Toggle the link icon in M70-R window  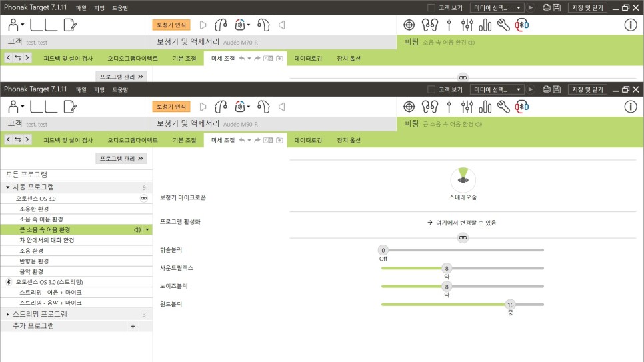coord(463,77)
